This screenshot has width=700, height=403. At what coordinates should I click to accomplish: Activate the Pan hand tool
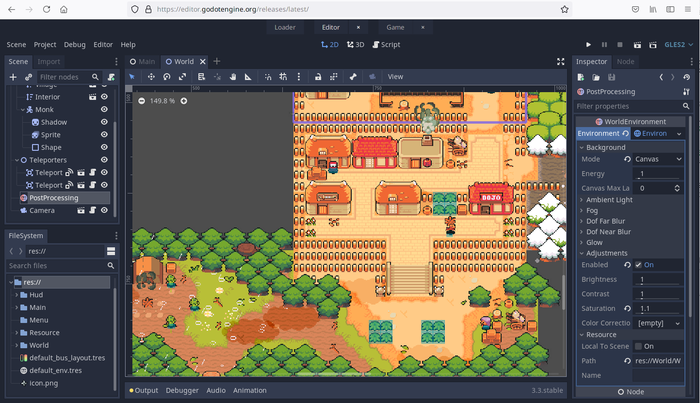234,77
